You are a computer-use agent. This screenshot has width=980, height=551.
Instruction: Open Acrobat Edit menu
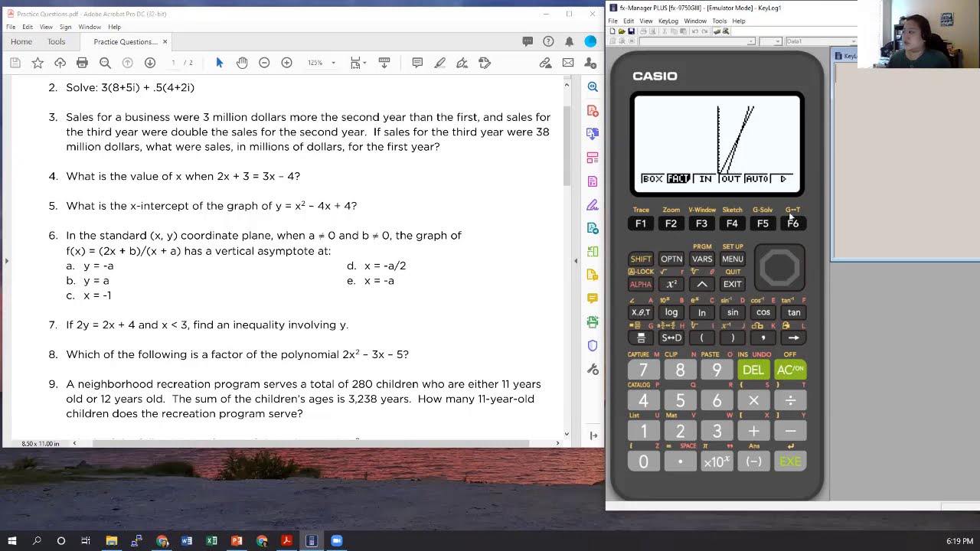click(28, 27)
